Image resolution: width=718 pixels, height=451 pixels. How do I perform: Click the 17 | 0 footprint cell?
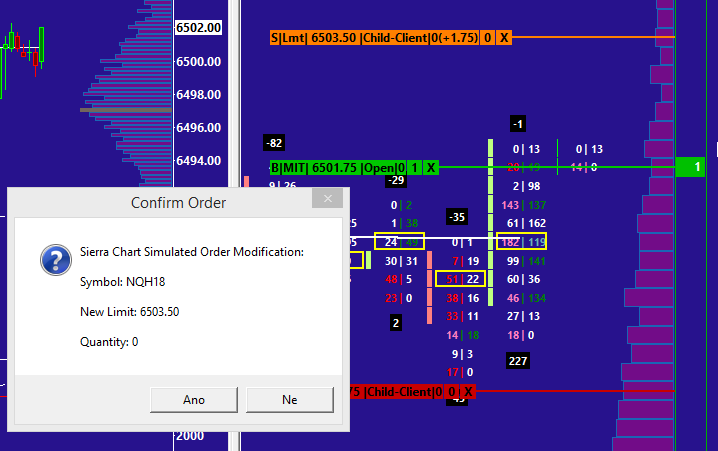(x=460, y=372)
